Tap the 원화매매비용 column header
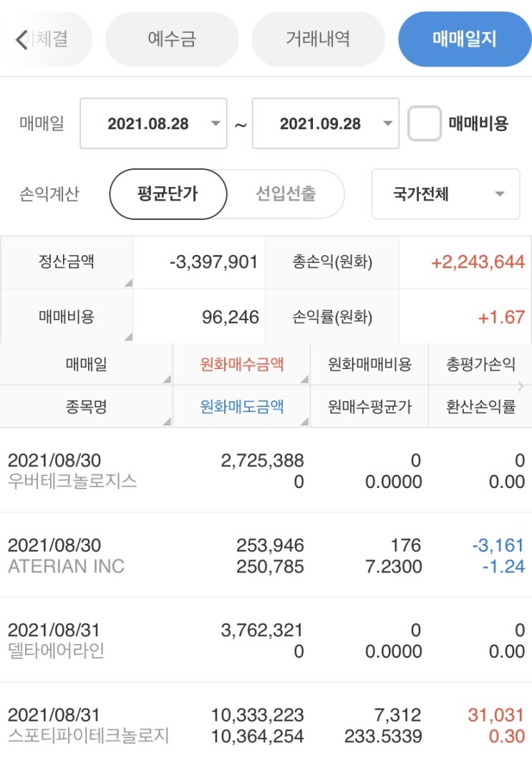 click(369, 364)
